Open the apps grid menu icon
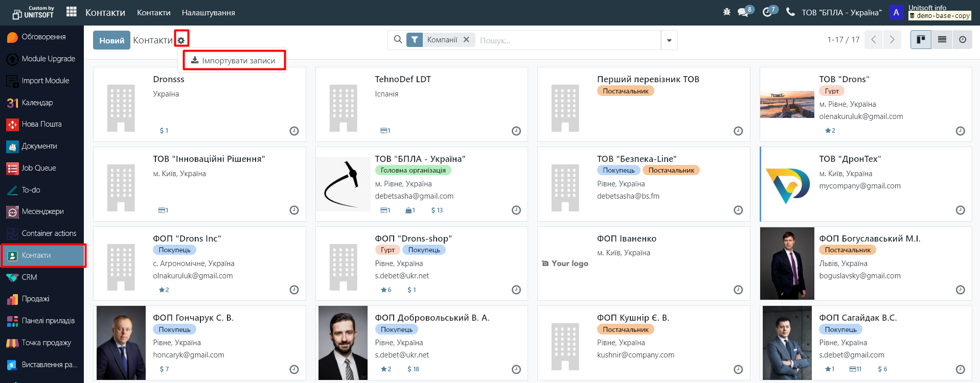 pyautogui.click(x=72, y=12)
